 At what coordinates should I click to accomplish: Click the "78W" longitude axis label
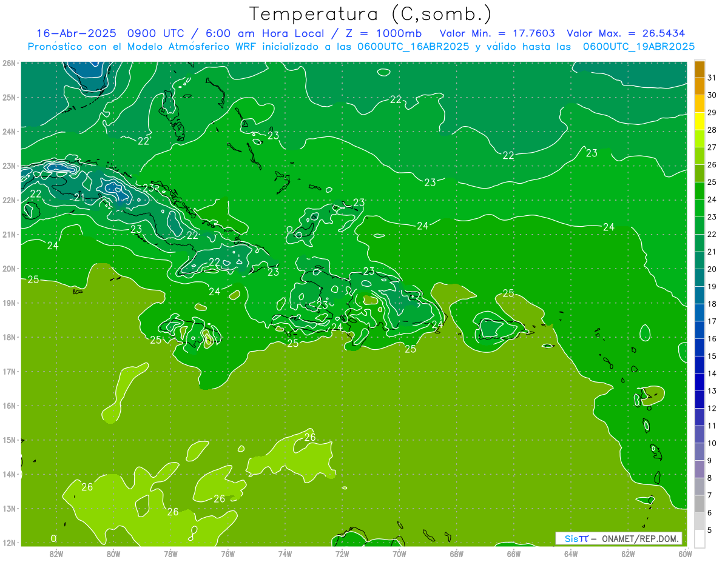coord(170,554)
